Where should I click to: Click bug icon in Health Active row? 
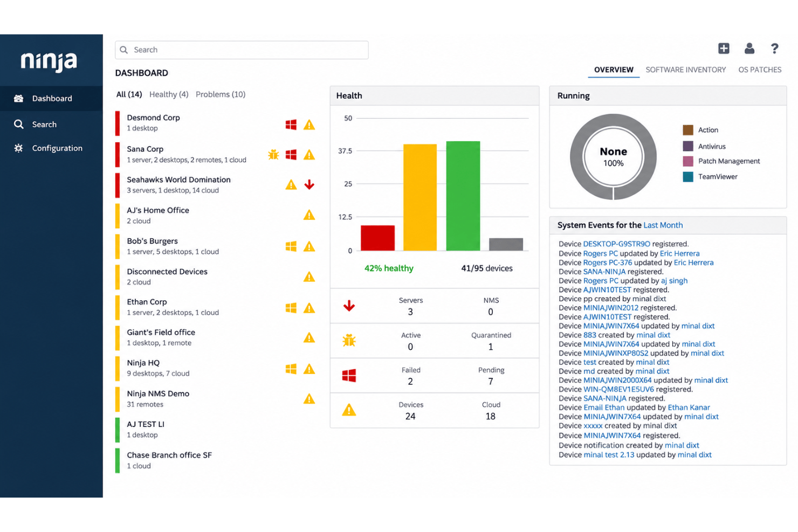[349, 341]
